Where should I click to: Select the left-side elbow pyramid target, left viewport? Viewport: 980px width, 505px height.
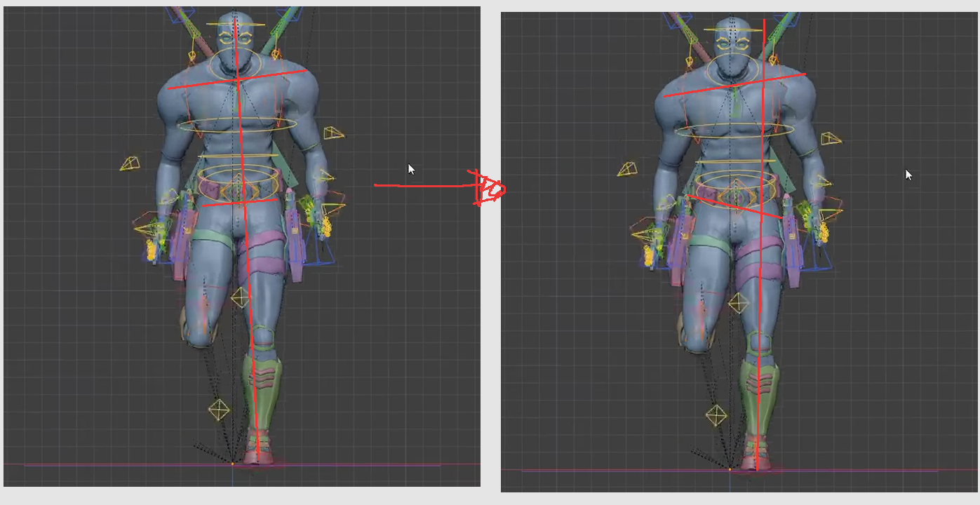[x=130, y=163]
